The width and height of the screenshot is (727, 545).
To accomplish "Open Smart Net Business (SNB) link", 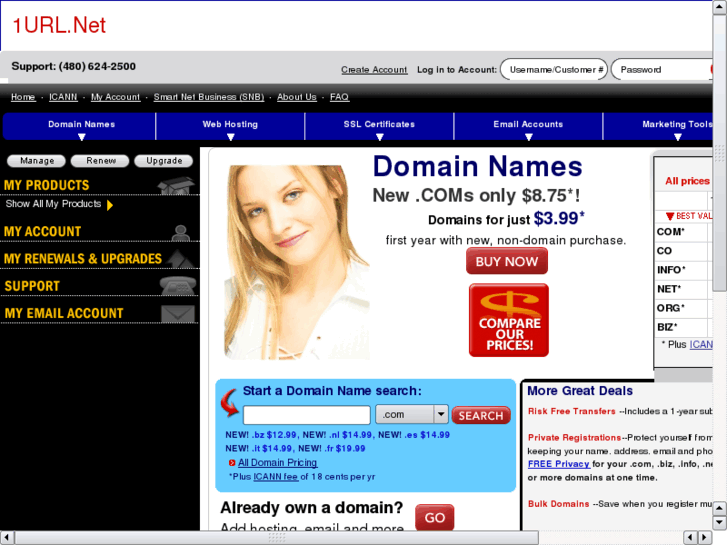I will pos(209,96).
